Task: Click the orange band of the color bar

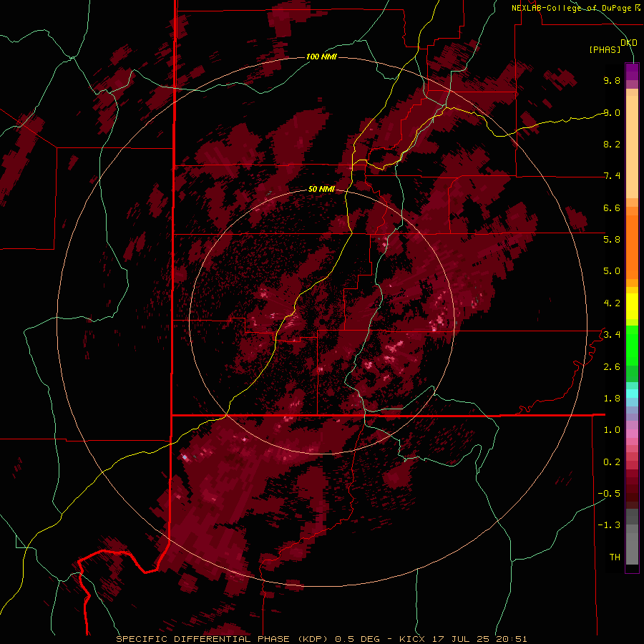Action: pos(632,248)
